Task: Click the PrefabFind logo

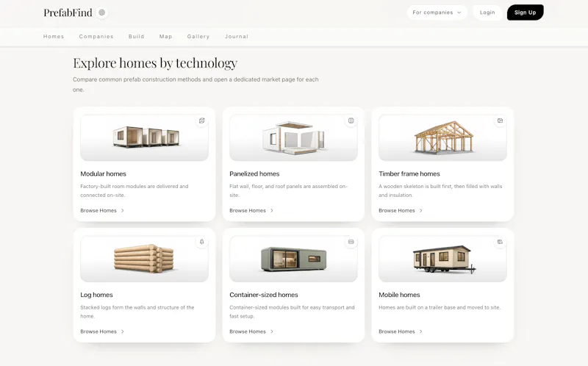Action: (x=68, y=12)
